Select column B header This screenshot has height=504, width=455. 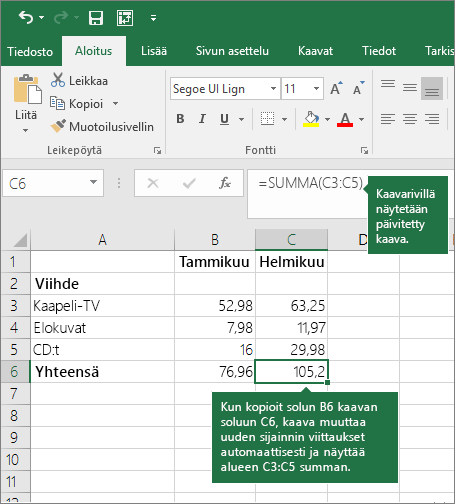[x=215, y=239]
